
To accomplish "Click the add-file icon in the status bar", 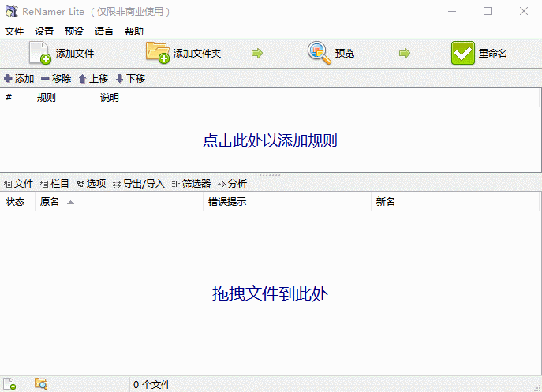I will (11, 384).
